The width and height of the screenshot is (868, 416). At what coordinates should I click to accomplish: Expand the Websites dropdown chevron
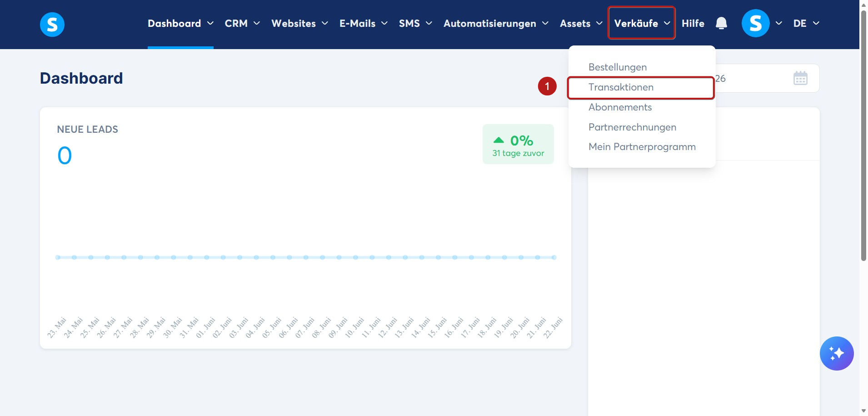click(x=324, y=23)
